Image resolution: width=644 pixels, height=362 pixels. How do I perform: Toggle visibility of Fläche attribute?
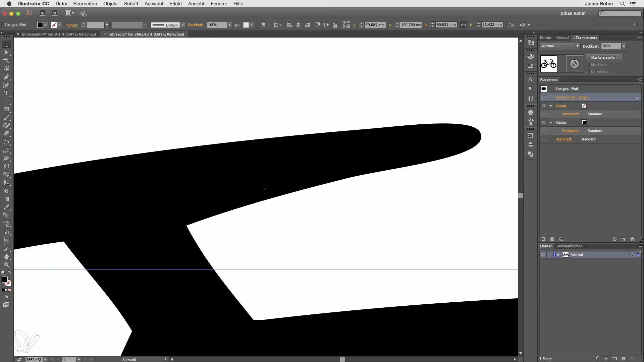point(544,122)
